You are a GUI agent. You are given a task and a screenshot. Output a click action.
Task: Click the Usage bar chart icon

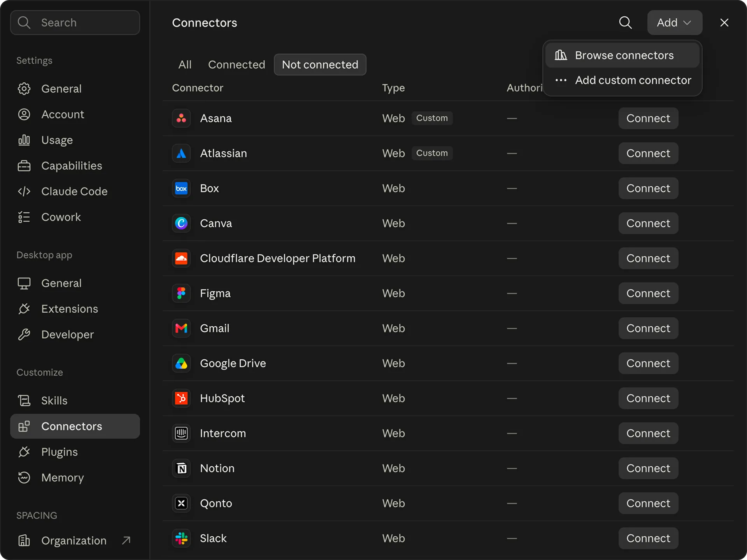pos(24,140)
